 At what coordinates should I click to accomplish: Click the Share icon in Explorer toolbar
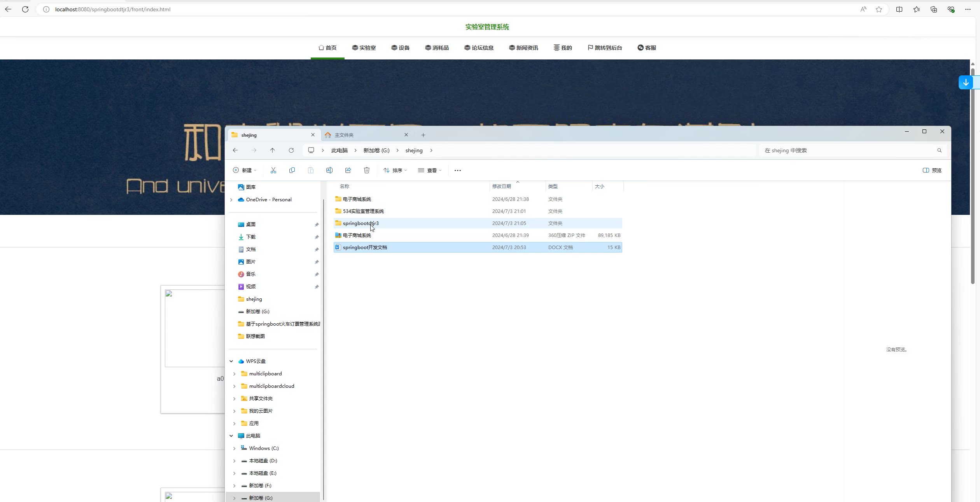(x=348, y=170)
